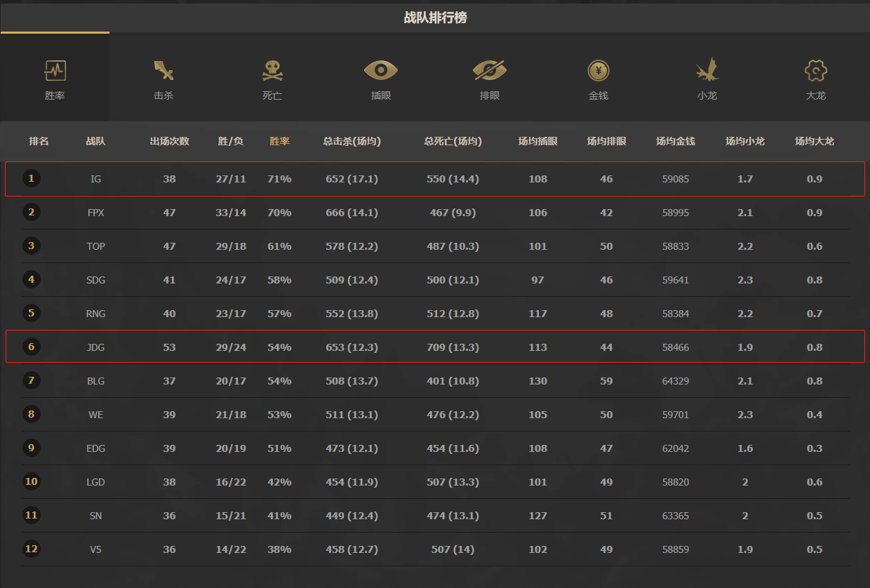Select the 小龙 dragon icon

tap(707, 70)
